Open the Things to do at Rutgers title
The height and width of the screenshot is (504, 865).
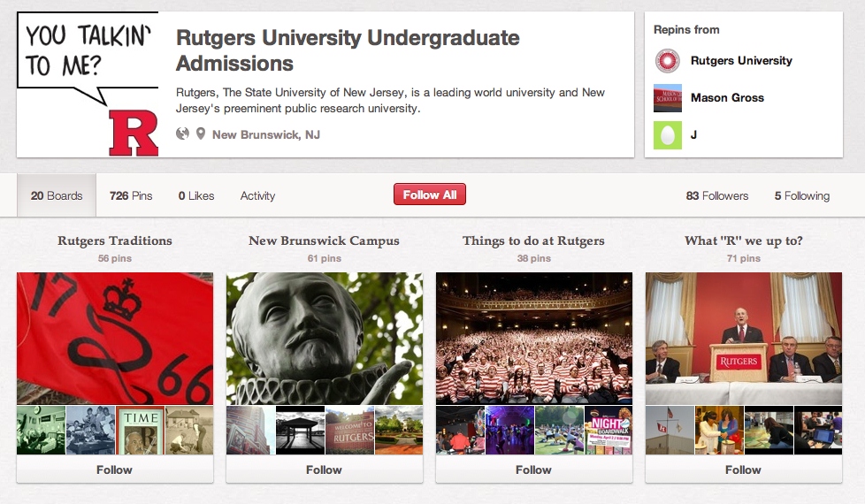(533, 241)
